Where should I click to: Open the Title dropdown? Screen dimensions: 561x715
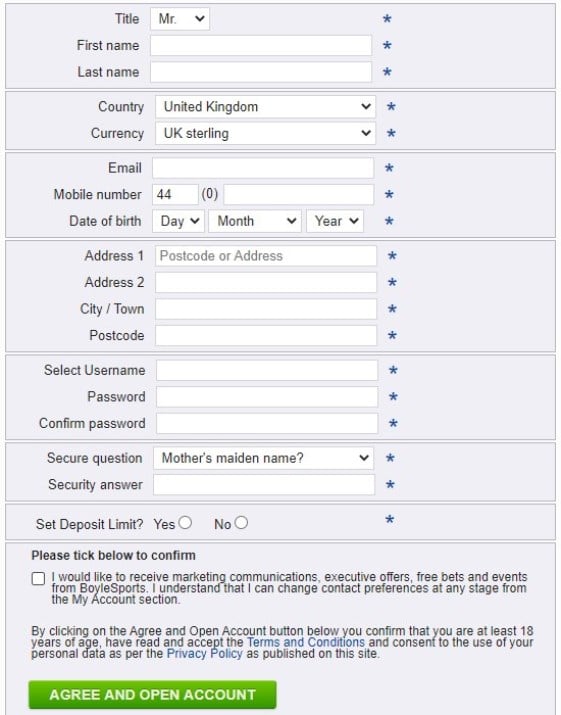(x=180, y=19)
